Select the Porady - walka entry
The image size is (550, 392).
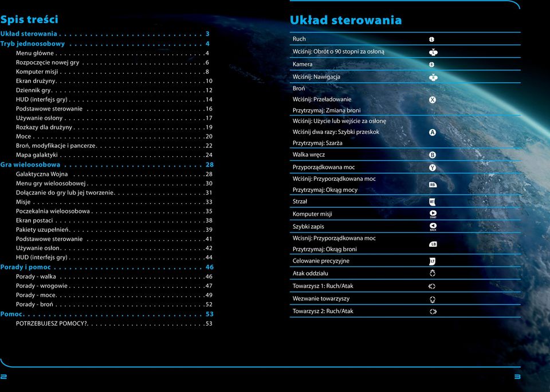pyautogui.click(x=114, y=276)
